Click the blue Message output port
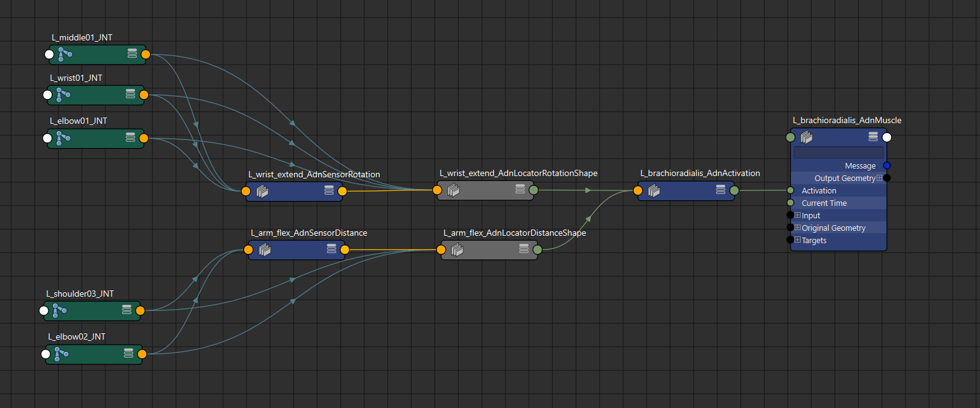980x408 pixels. [x=887, y=165]
